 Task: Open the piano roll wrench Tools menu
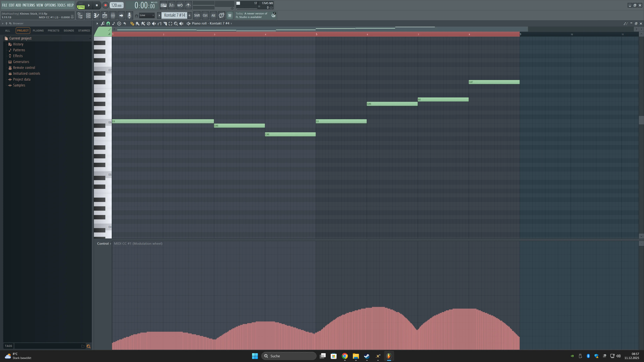tap(102, 23)
